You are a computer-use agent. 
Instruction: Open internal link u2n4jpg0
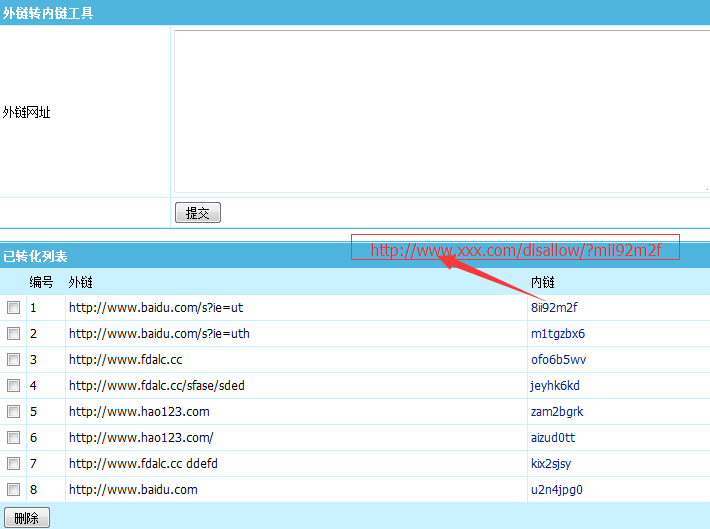click(x=556, y=490)
